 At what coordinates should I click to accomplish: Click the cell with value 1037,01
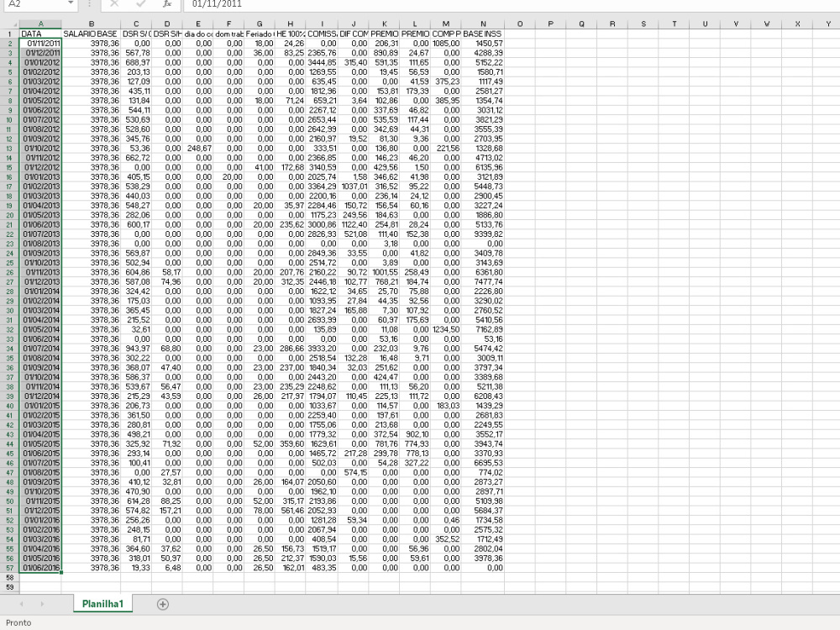(x=353, y=186)
